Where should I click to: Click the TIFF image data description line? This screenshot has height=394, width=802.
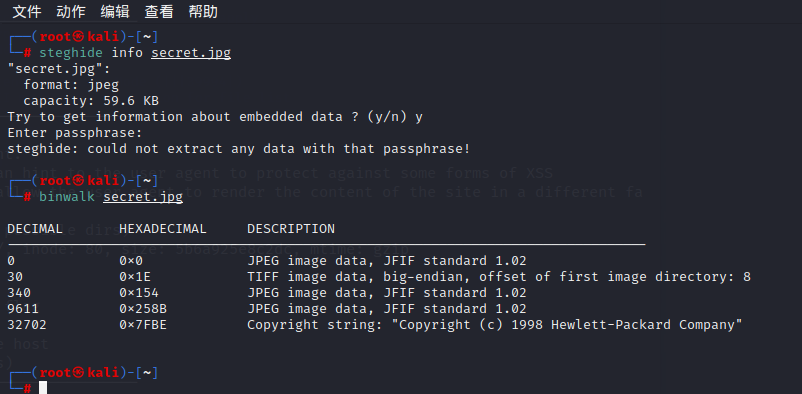(499, 277)
